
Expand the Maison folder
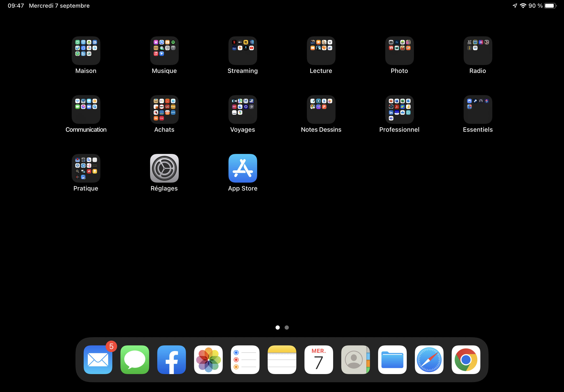pos(86,51)
